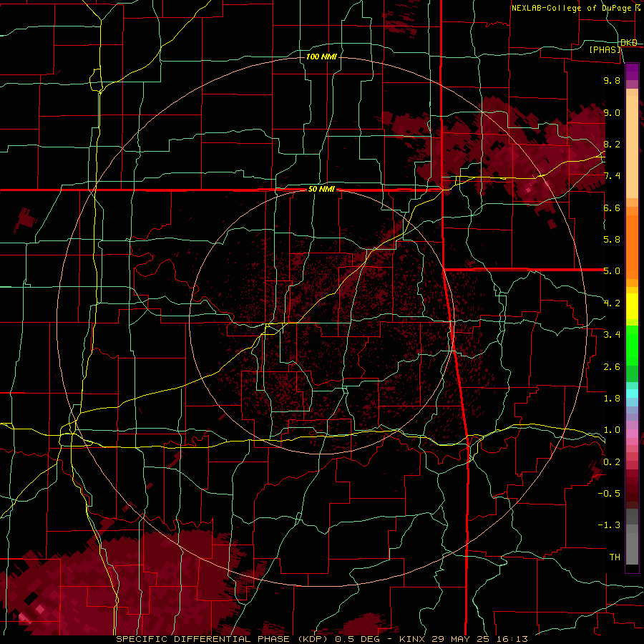Image resolution: width=644 pixels, height=644 pixels.
Task: Click the 6.6 legend value
Action: (x=612, y=208)
